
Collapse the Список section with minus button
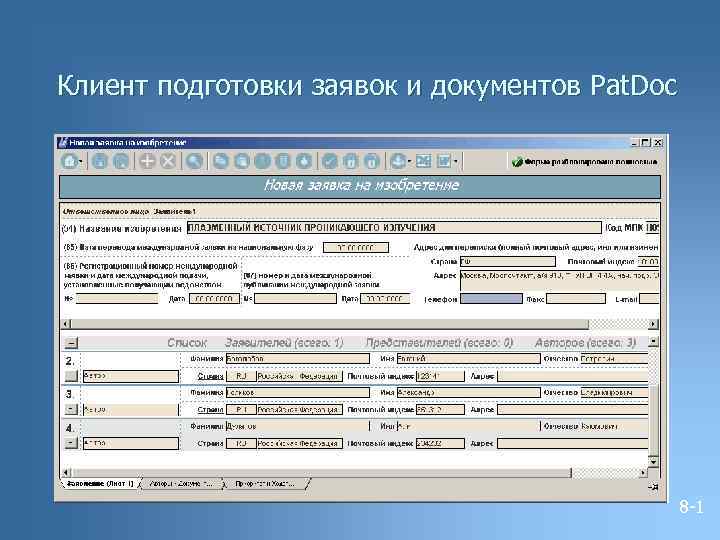71,343
